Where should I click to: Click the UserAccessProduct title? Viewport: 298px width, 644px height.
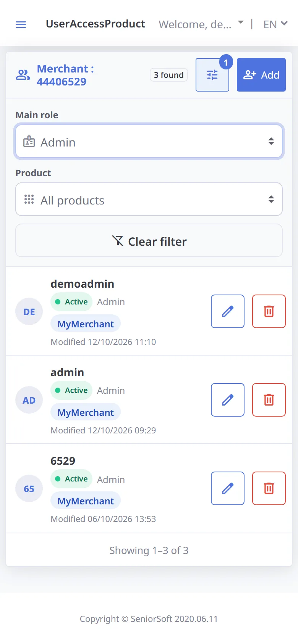(x=96, y=24)
